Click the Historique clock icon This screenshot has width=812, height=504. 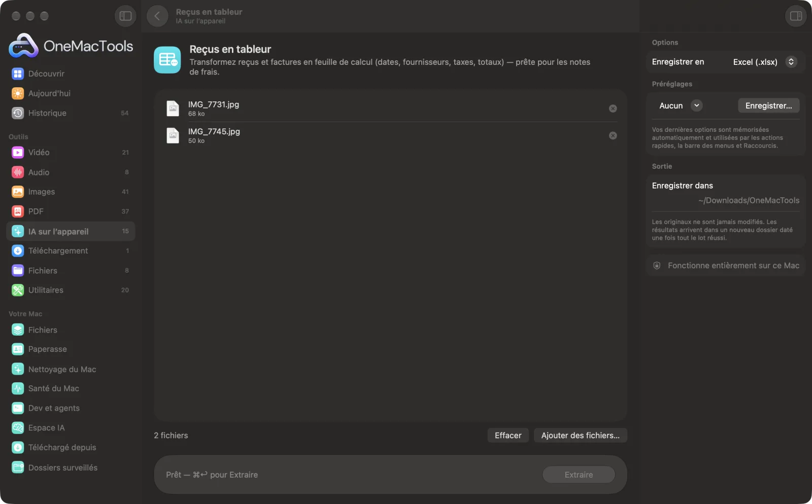[18, 114]
